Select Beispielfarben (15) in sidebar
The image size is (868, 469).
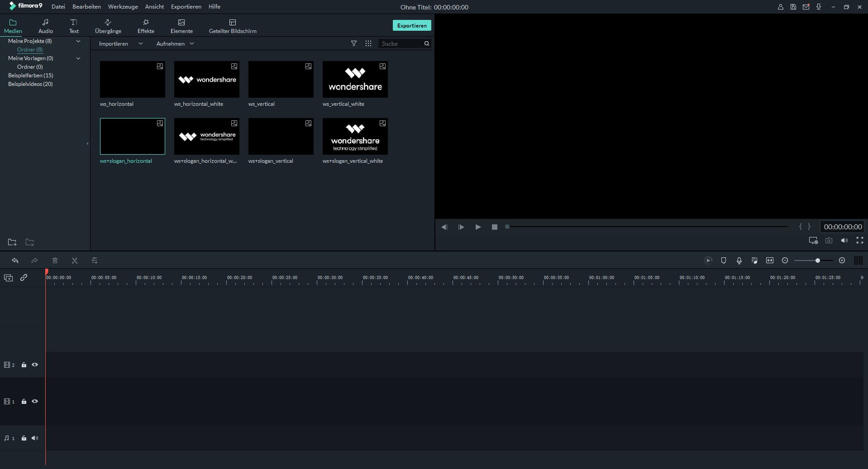(31, 76)
